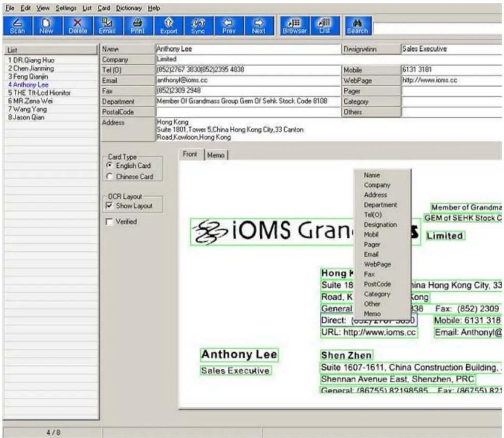Open the Settings menu
The height and width of the screenshot is (438, 504).
(66, 8)
